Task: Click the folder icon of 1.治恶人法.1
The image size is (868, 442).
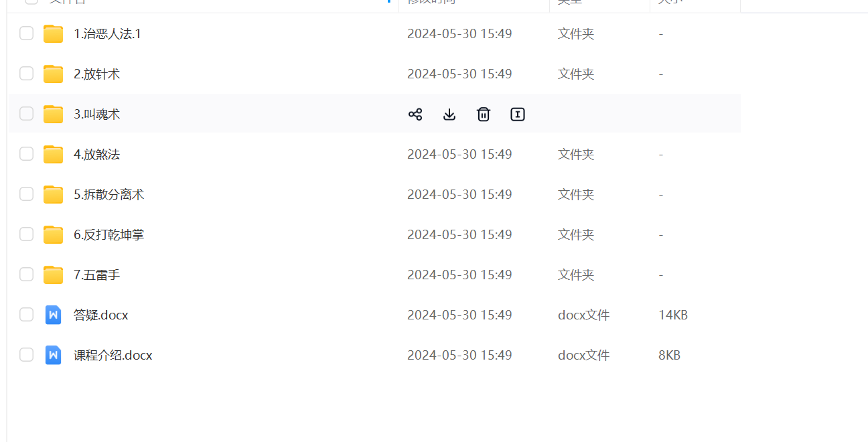Action: pos(53,34)
